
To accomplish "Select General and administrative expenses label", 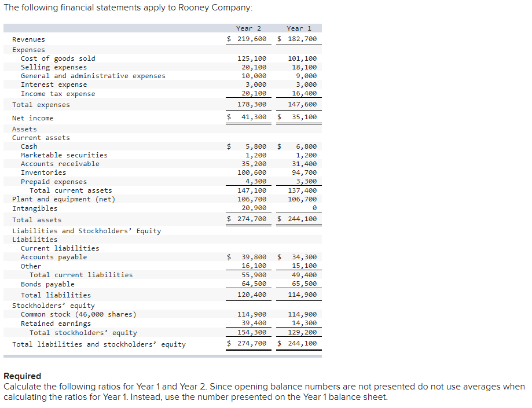I will [x=93, y=76].
